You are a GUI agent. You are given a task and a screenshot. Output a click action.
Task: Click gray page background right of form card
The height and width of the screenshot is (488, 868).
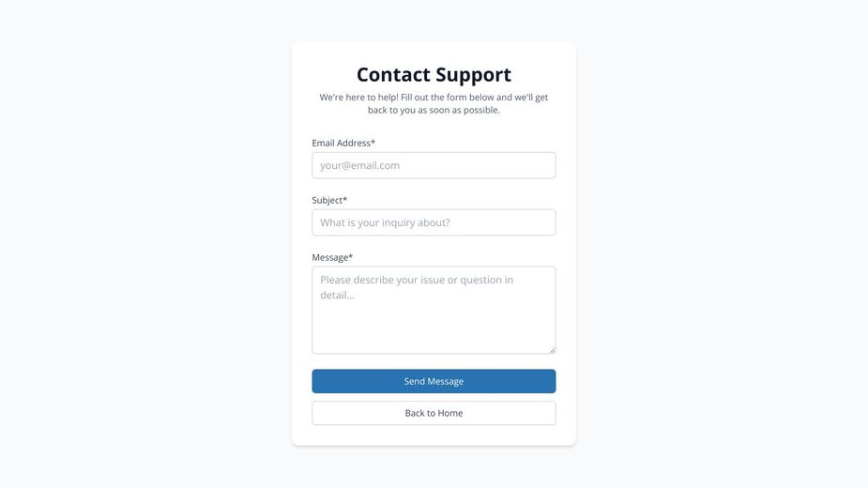[x=723, y=244]
